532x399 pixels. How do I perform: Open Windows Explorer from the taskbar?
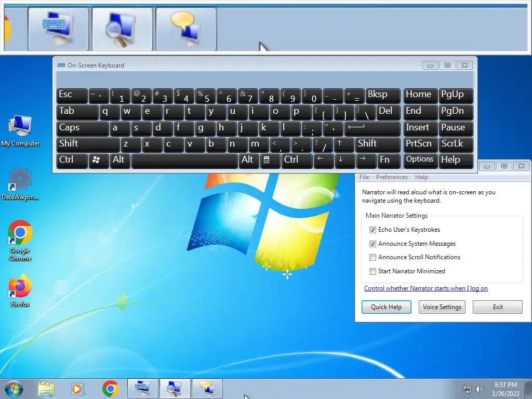[x=46, y=389]
